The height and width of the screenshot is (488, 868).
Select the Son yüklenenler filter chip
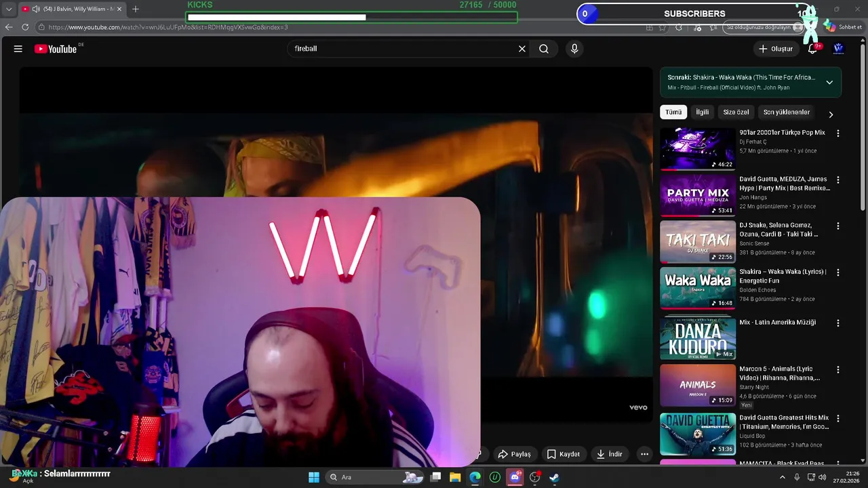(787, 112)
